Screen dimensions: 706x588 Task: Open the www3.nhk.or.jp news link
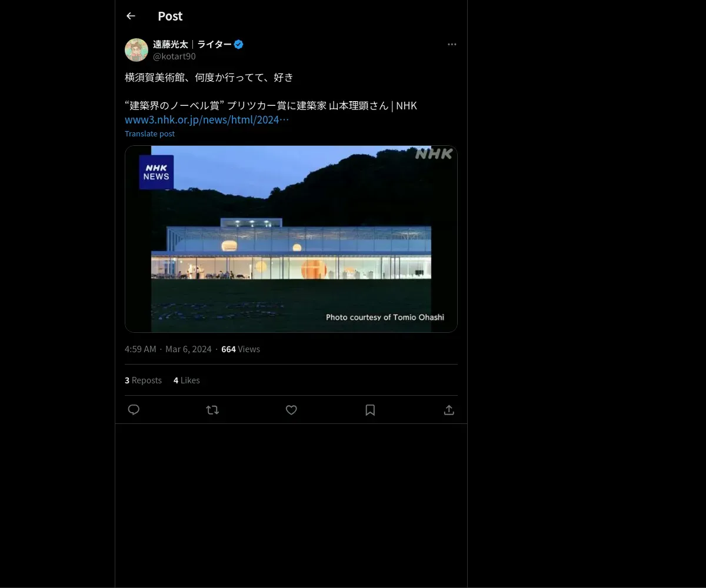[207, 120]
